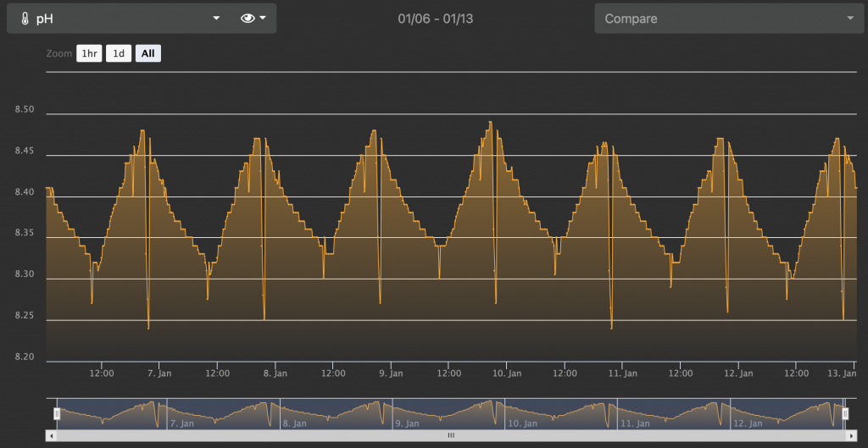Select the All zoom range
This screenshot has width=868, height=448.
pyautogui.click(x=148, y=54)
